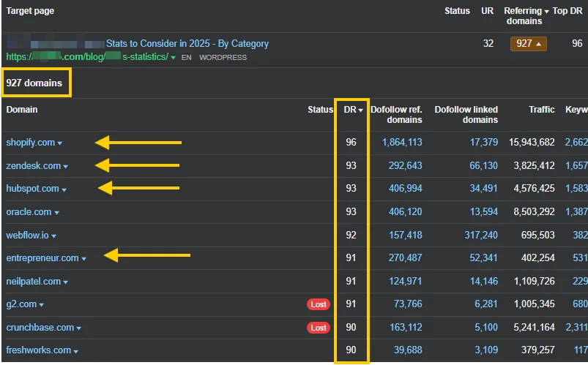Click webflow.io dofollow linked domains 317,240
Viewport: 588px width, 365px height.
[481, 236]
